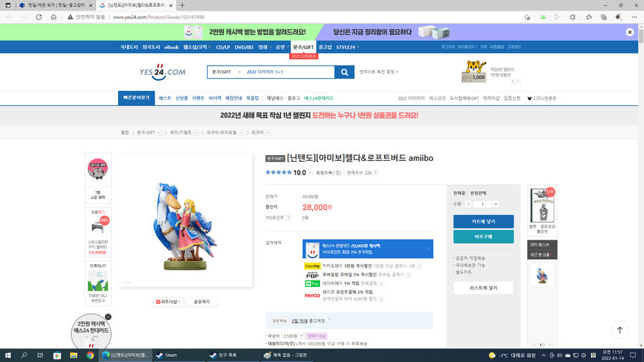644x362 pixels.
Task: Click the 공유하기 button
Action: 202,302
